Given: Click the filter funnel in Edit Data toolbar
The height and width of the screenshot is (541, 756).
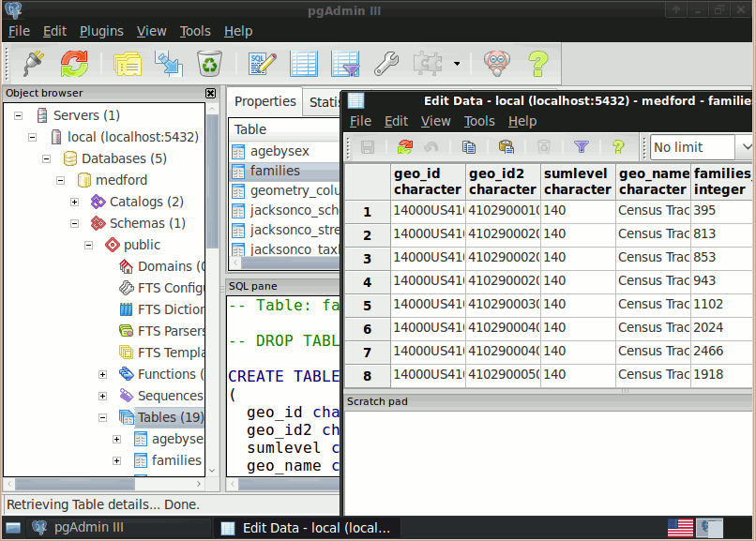Looking at the screenshot, I should [x=582, y=147].
